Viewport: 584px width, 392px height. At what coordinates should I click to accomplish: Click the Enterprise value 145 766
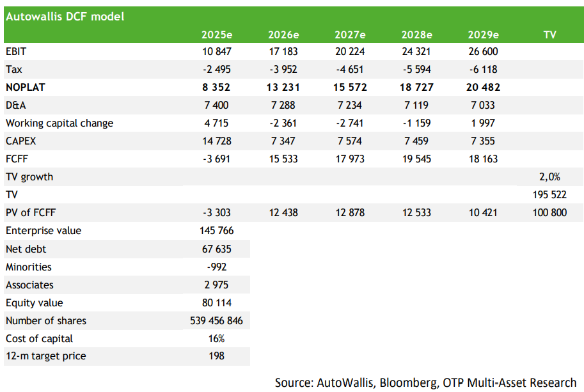tap(217, 230)
